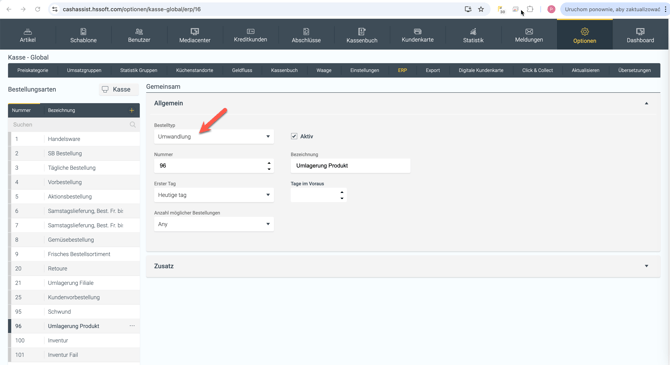
Task: Open the Kreditkunden section
Action: coord(250,35)
